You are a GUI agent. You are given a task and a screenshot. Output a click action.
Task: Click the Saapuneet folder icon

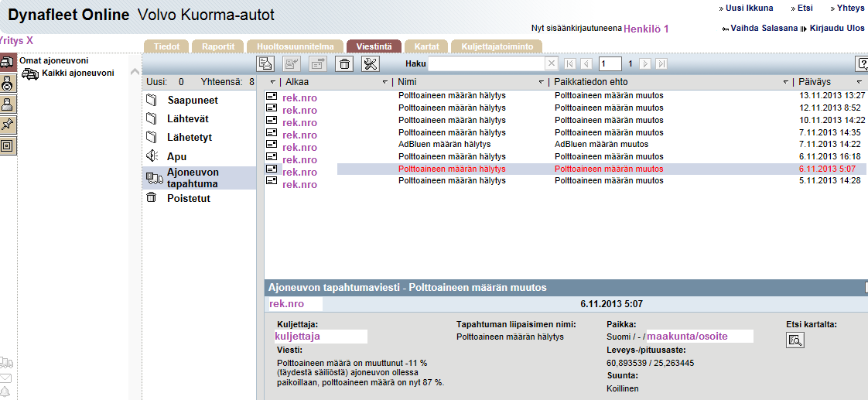[152, 101]
